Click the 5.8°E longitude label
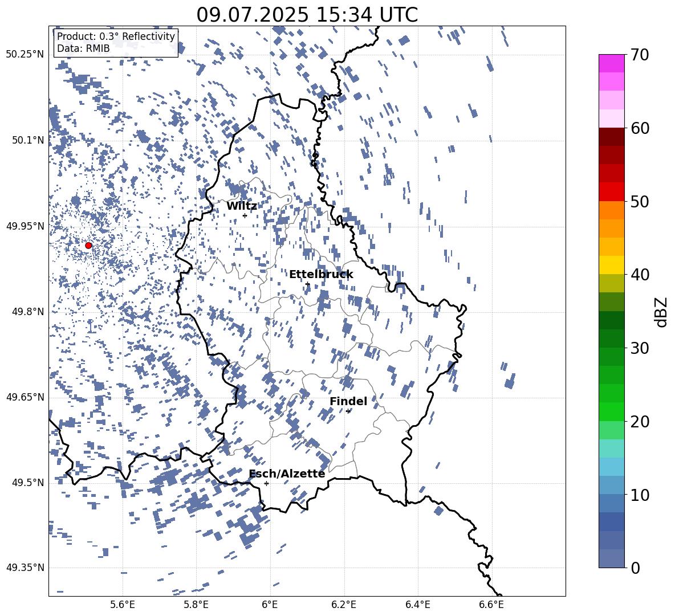This screenshot has height=616, width=675. (x=196, y=605)
